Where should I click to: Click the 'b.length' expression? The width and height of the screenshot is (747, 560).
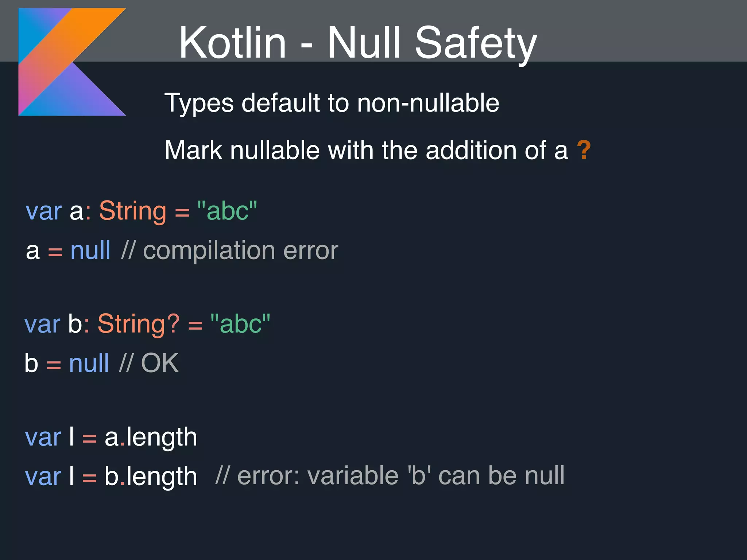coord(151,476)
